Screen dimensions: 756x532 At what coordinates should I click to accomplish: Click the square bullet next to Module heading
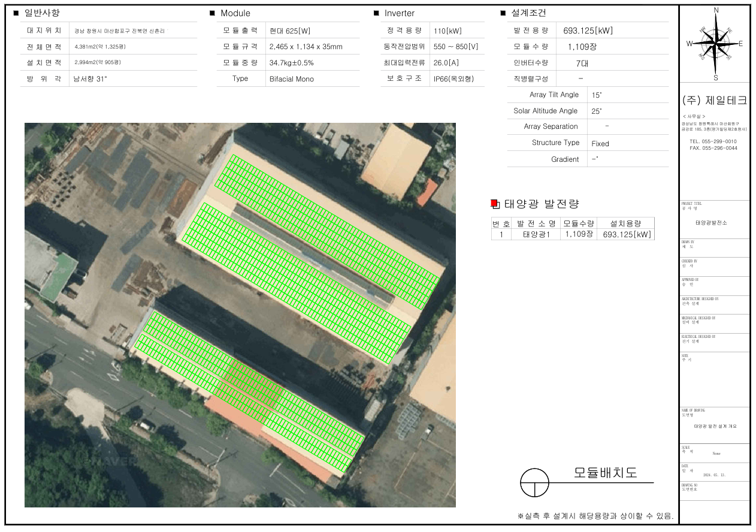(212, 13)
